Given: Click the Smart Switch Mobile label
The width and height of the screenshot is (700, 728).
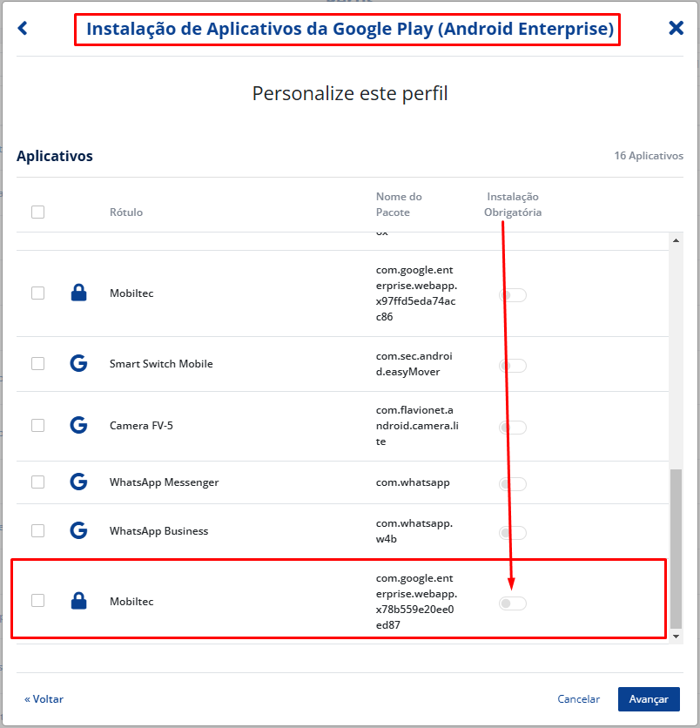Looking at the screenshot, I should (x=161, y=363).
